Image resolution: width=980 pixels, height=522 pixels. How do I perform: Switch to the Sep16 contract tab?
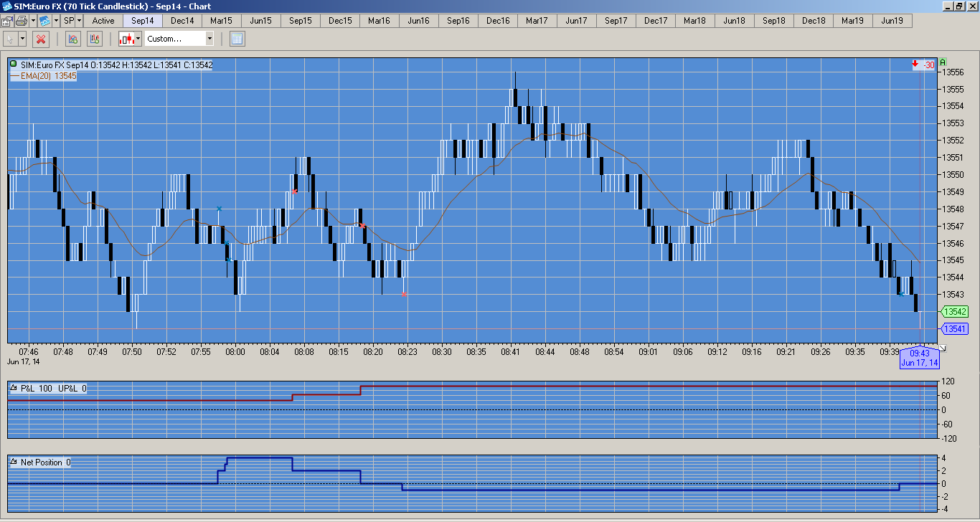458,21
